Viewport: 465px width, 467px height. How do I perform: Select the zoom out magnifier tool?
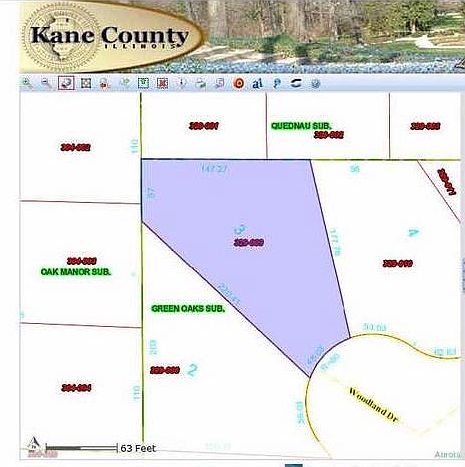point(46,83)
